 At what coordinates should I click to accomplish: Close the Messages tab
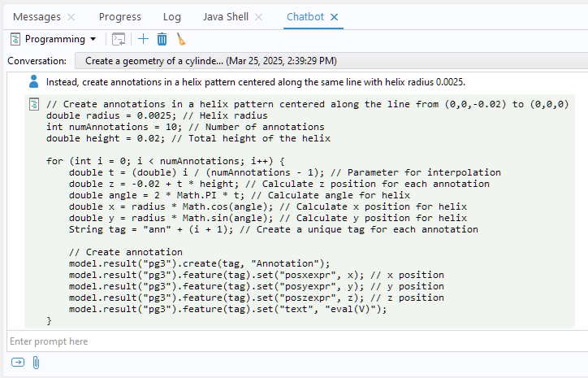point(71,16)
